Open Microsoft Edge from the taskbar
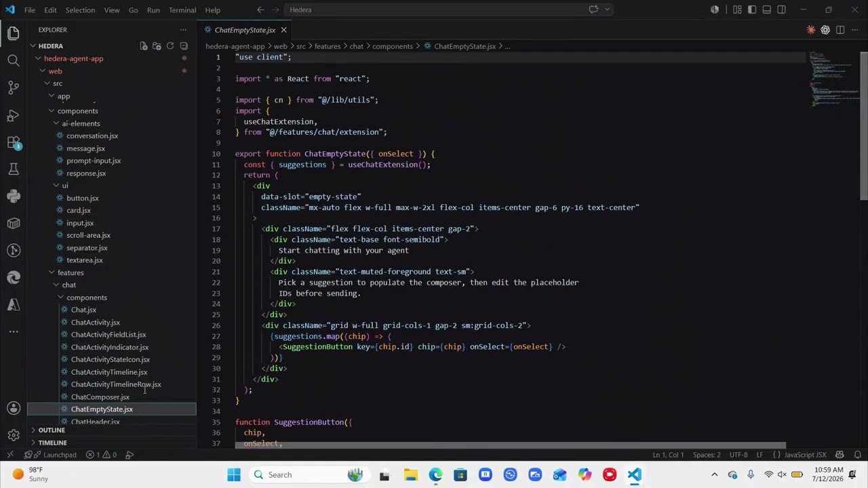The height and width of the screenshot is (488, 868). click(x=435, y=474)
